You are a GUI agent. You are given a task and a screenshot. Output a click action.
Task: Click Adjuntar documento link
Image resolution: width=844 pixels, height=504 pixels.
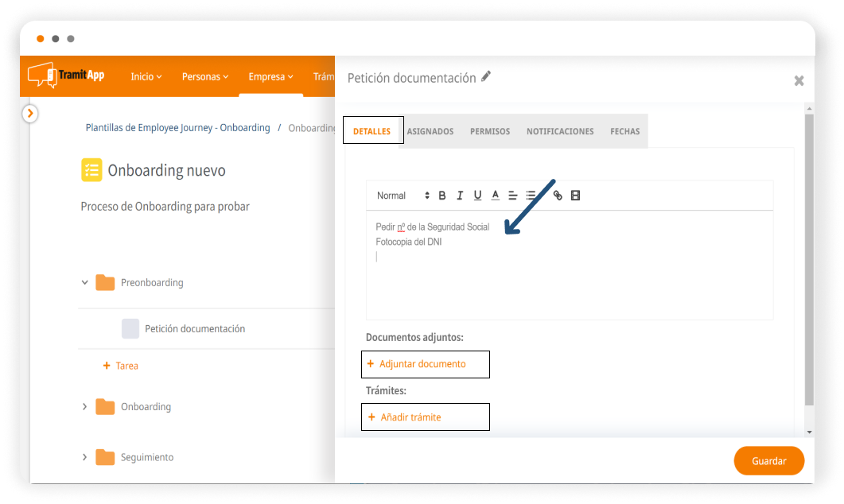(422, 364)
